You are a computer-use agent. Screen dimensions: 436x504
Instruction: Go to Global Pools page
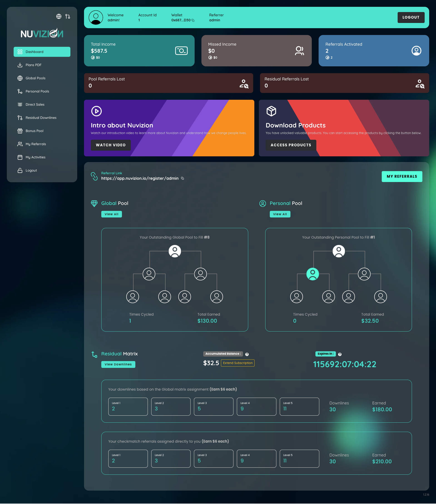click(x=42, y=78)
